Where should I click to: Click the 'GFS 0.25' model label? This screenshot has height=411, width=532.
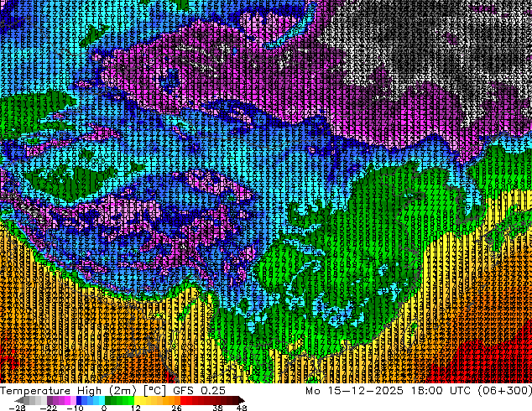tap(199, 390)
